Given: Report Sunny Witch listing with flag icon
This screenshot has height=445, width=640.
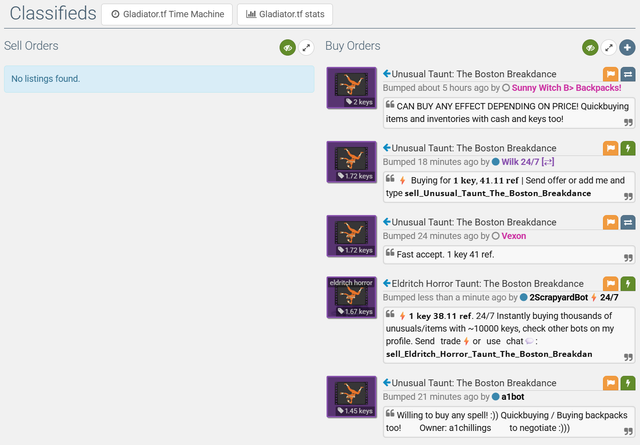Looking at the screenshot, I should click(611, 74).
